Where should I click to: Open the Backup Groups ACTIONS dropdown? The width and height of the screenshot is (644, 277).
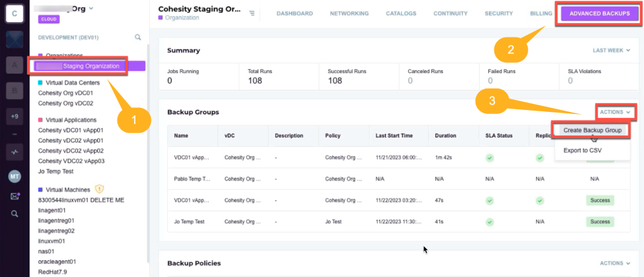[615, 112]
